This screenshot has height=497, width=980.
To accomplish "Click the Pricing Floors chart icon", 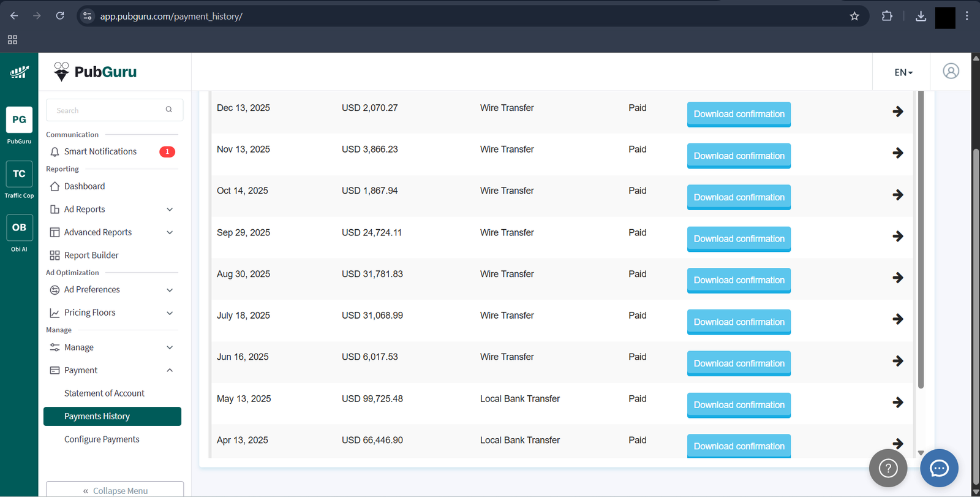I will click(x=55, y=313).
